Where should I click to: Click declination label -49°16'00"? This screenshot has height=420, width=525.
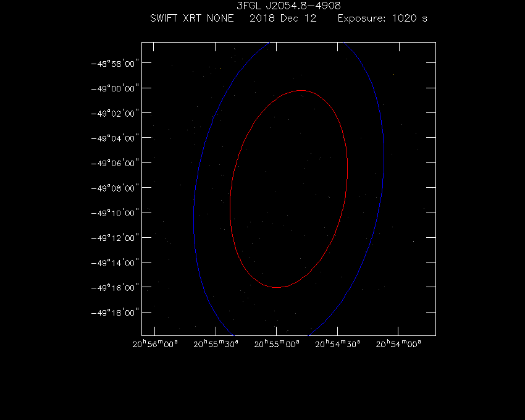coord(115,287)
